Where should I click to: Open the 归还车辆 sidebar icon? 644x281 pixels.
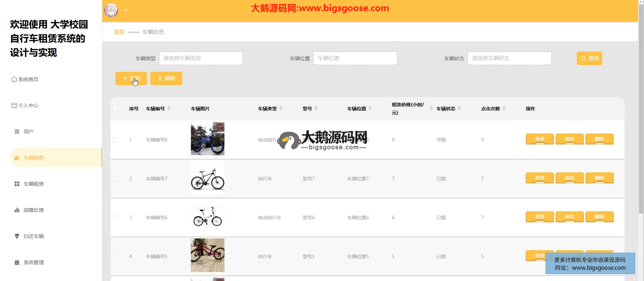17,236
